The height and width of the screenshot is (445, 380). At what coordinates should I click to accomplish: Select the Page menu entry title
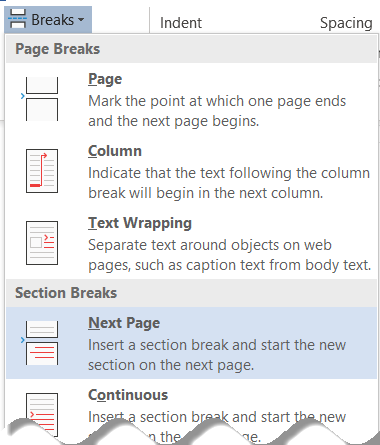105,79
